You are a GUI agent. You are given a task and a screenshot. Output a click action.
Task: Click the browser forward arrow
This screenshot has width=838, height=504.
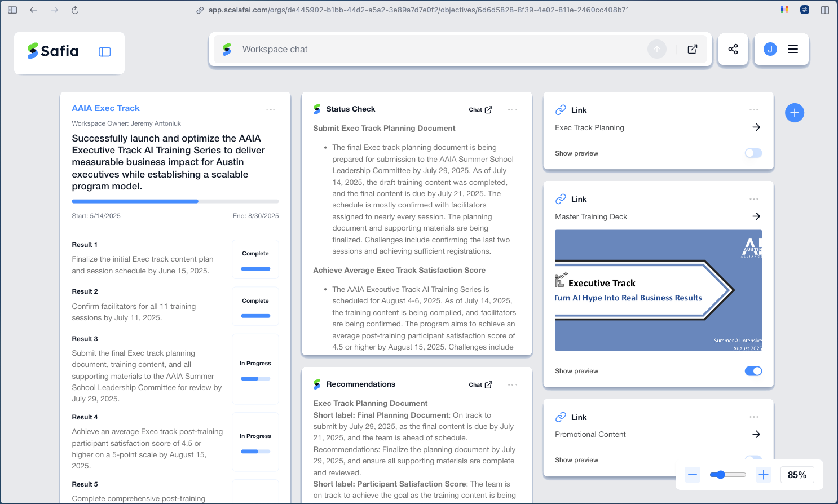click(54, 10)
